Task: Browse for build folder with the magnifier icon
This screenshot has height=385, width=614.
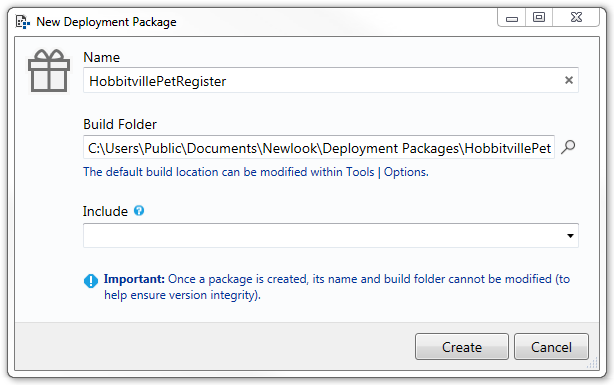Action: 568,147
